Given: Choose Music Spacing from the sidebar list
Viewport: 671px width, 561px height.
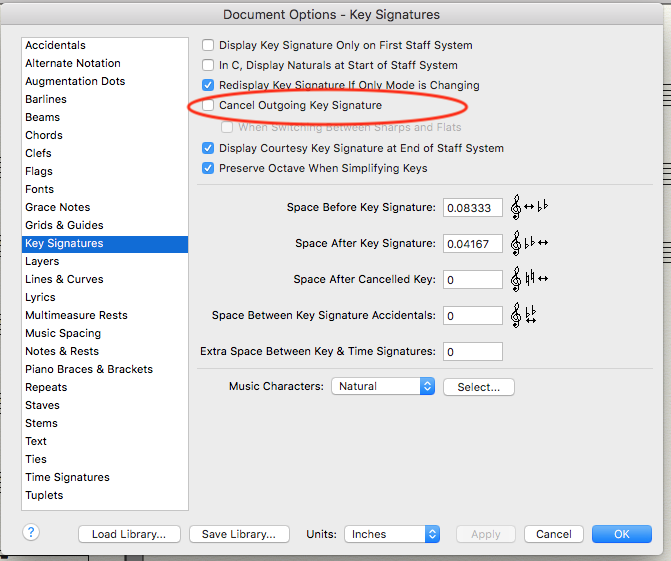Looking at the screenshot, I should [63, 333].
